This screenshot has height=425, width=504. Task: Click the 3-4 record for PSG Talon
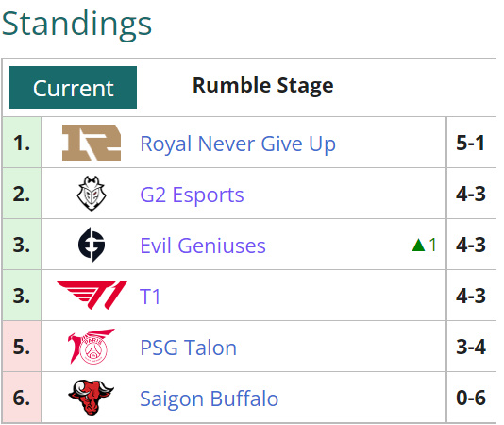471,347
